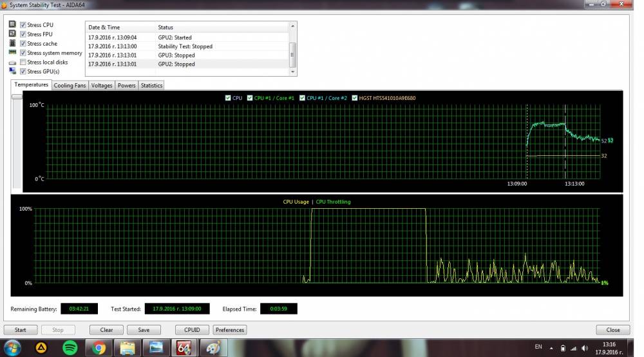Click the Remaining Battery value field
Screen dimensions: 644x357
click(79, 309)
